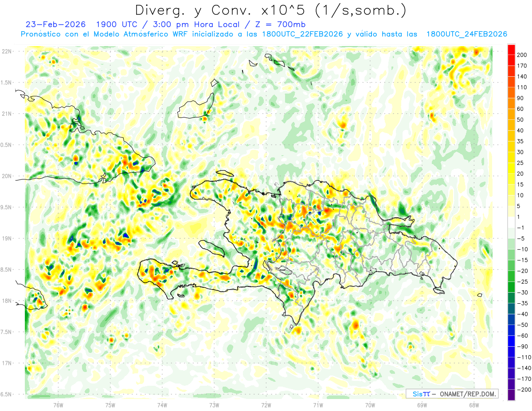532x411 pixels.
Task: Click the colorbar value '-10'
Action: [x=522, y=249]
